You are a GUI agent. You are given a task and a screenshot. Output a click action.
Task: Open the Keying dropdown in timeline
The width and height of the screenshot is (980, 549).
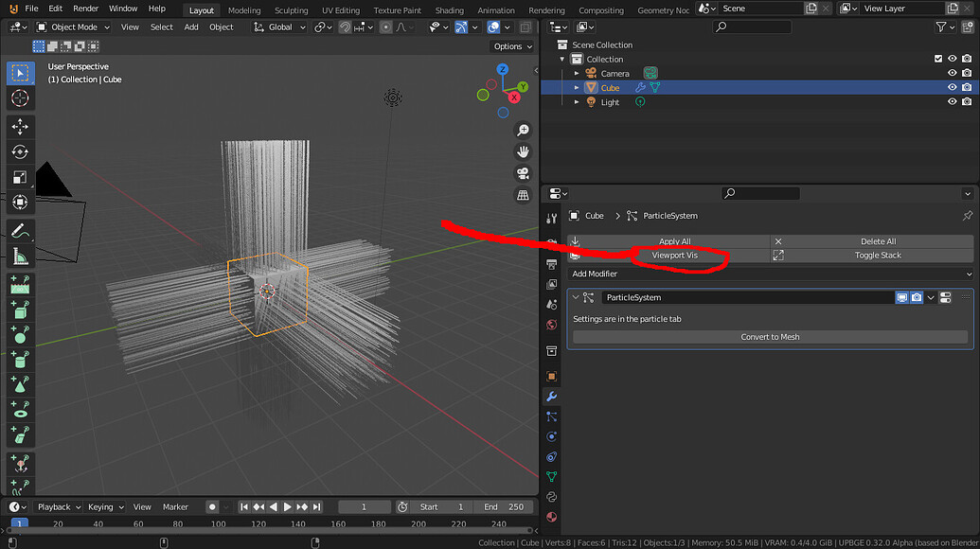tap(105, 506)
